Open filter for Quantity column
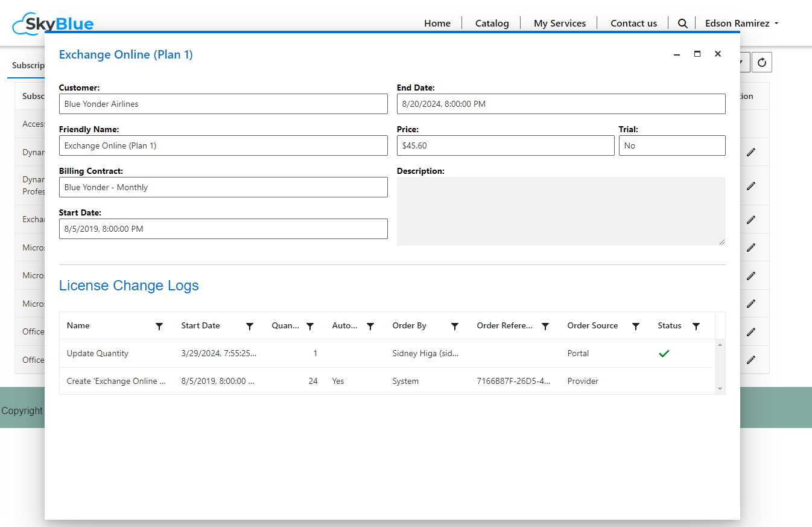 [310, 326]
